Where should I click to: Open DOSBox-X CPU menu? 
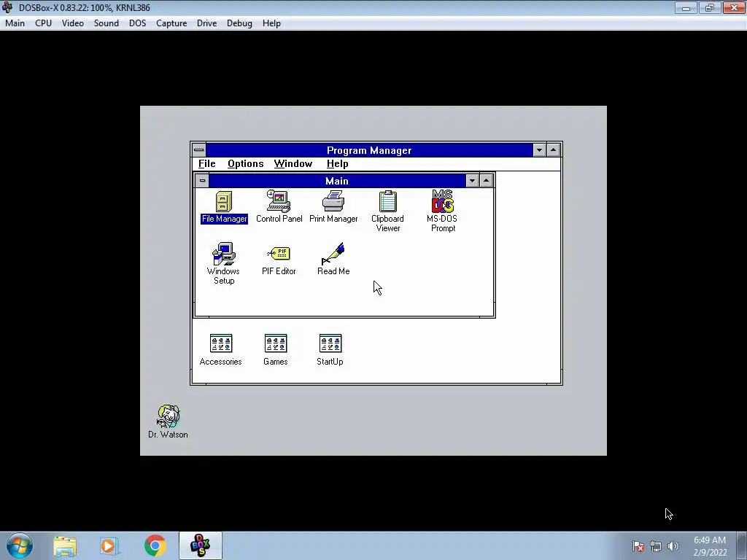(43, 23)
